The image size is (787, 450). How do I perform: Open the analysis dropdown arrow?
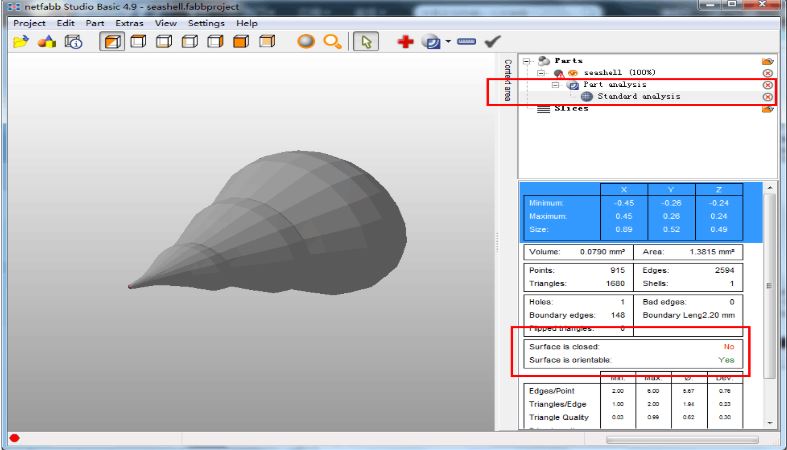point(448,42)
